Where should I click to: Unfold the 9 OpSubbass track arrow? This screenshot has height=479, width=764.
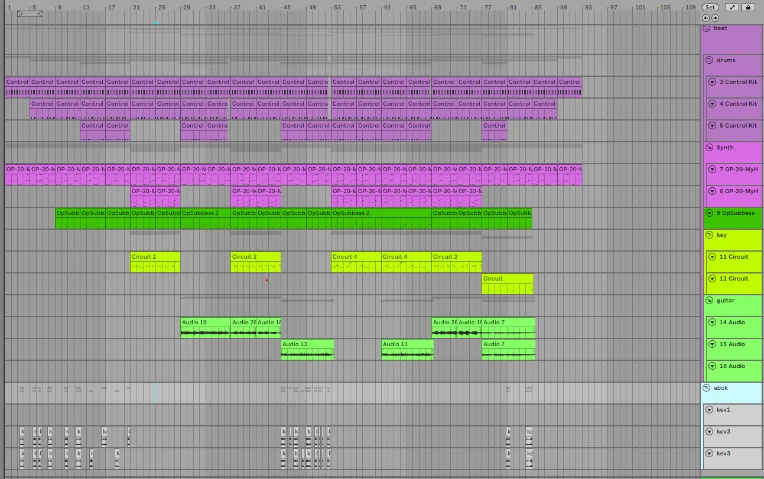coord(709,213)
